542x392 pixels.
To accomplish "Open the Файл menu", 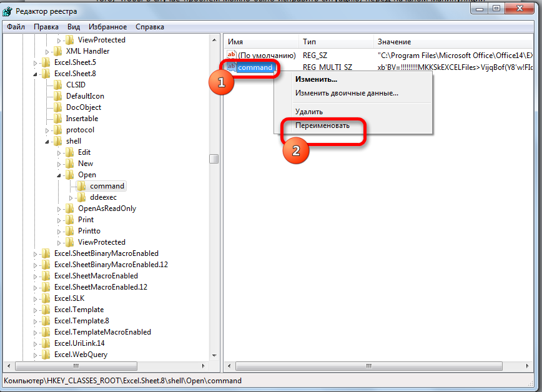I will coord(16,27).
